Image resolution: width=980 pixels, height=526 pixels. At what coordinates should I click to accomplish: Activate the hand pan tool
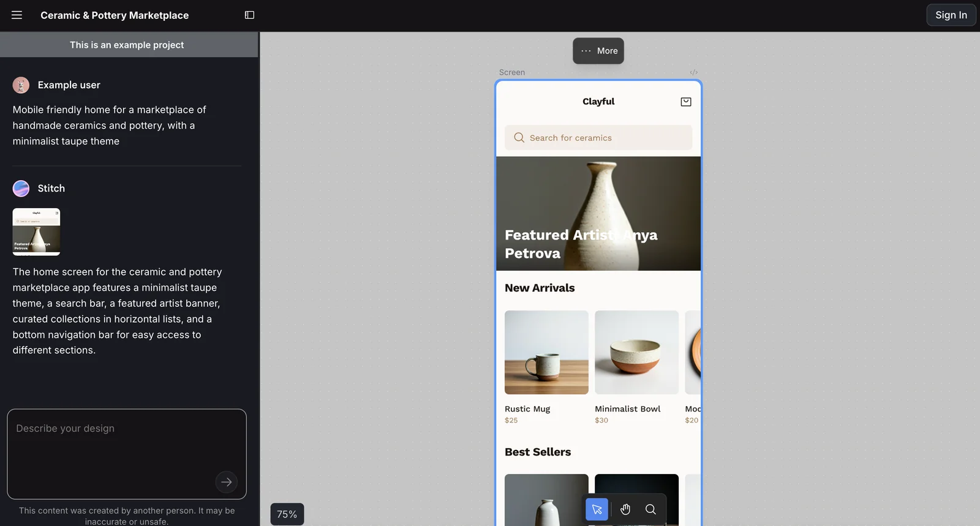coord(625,509)
